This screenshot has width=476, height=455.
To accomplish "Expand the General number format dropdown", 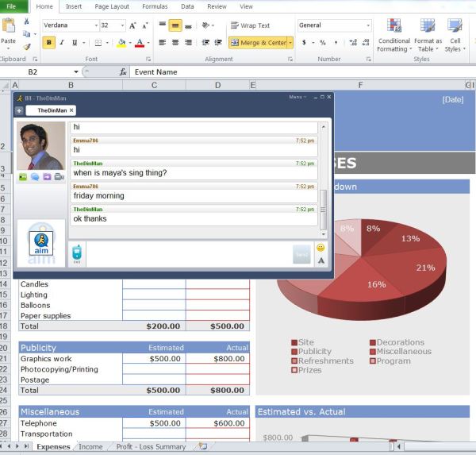I will coord(368,25).
